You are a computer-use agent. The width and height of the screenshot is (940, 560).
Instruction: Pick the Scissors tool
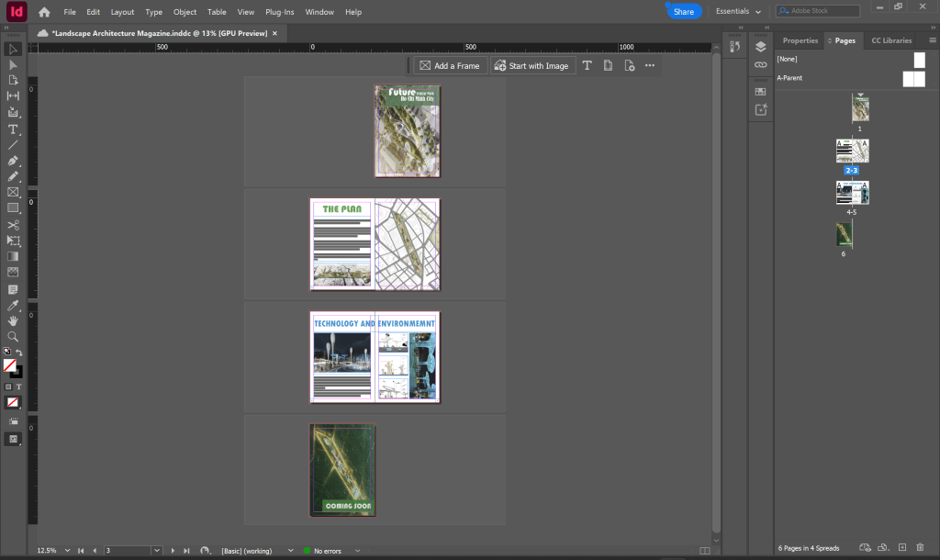click(x=13, y=225)
